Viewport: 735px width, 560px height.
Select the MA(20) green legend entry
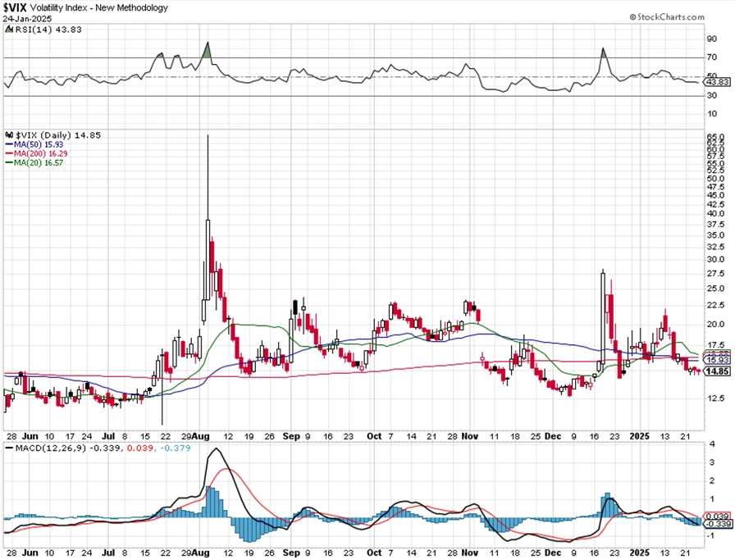[34, 162]
